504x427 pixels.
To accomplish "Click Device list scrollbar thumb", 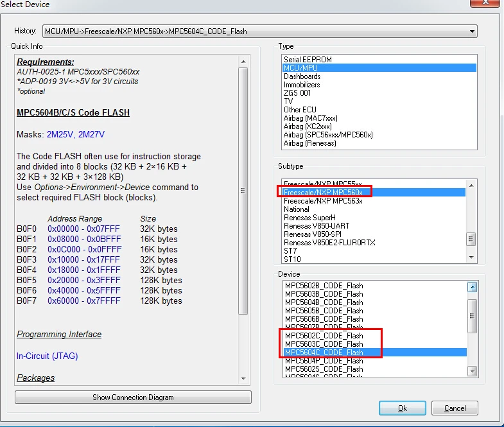I will pos(472,316).
